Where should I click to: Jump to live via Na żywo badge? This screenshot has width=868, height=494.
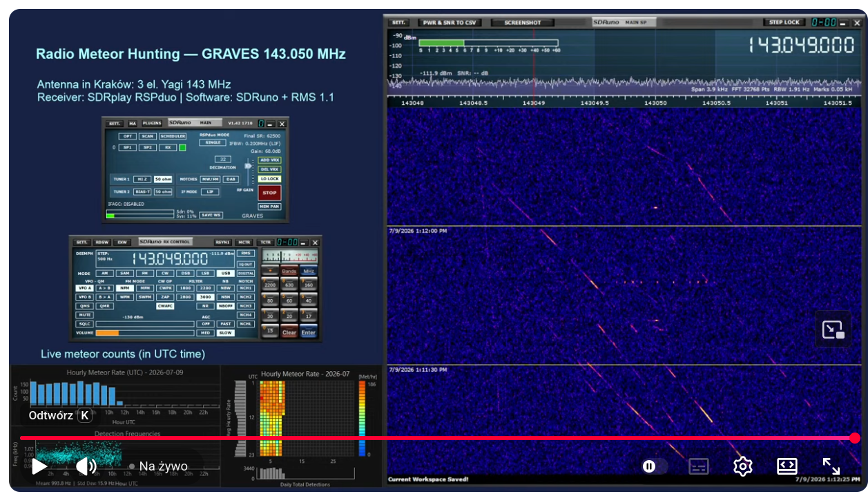[158, 466]
